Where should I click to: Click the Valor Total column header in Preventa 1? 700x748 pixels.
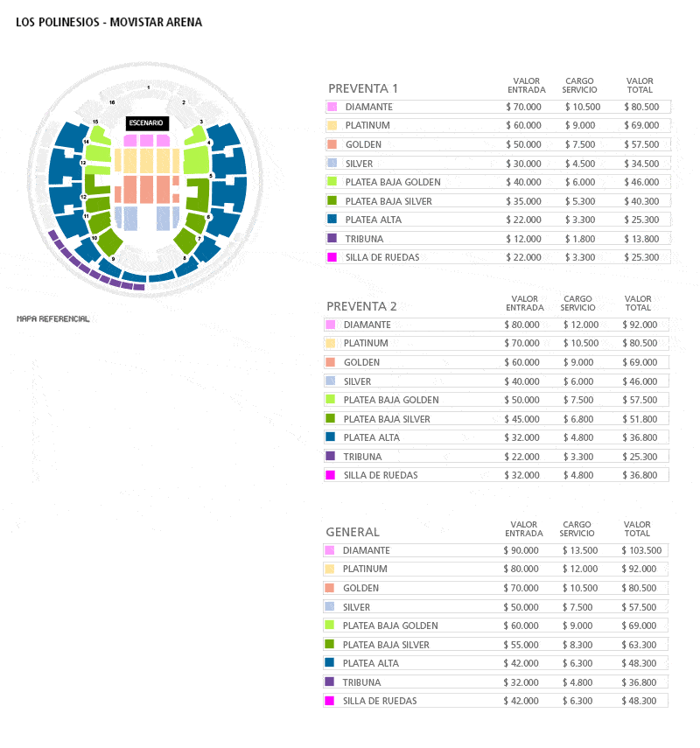[x=640, y=86]
